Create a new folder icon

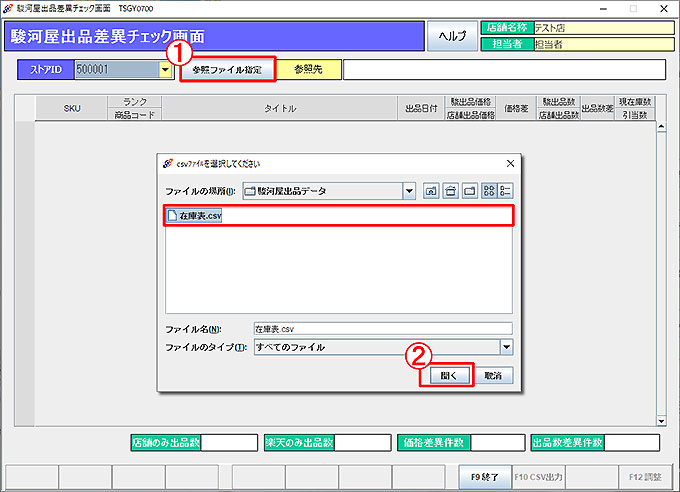click(x=470, y=191)
